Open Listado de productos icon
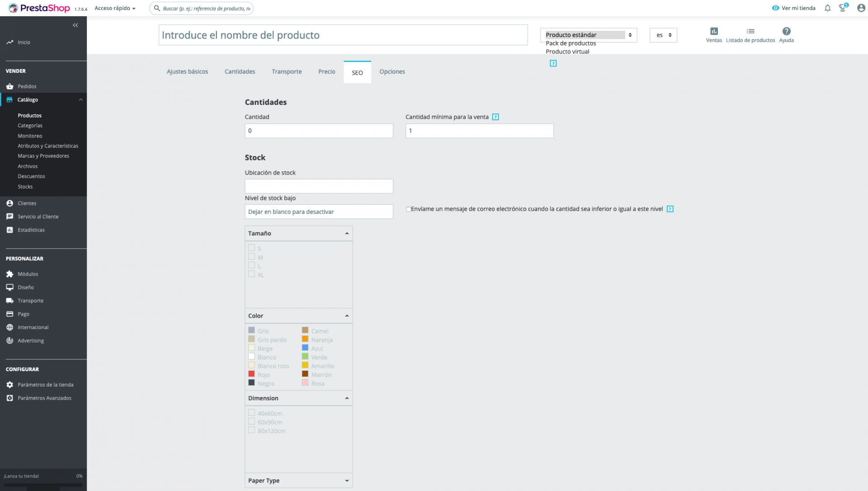This screenshot has height=491, width=868. (750, 31)
